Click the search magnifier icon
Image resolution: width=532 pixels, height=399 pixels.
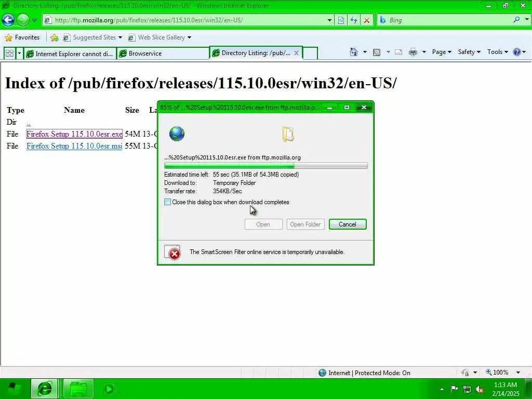(x=516, y=20)
